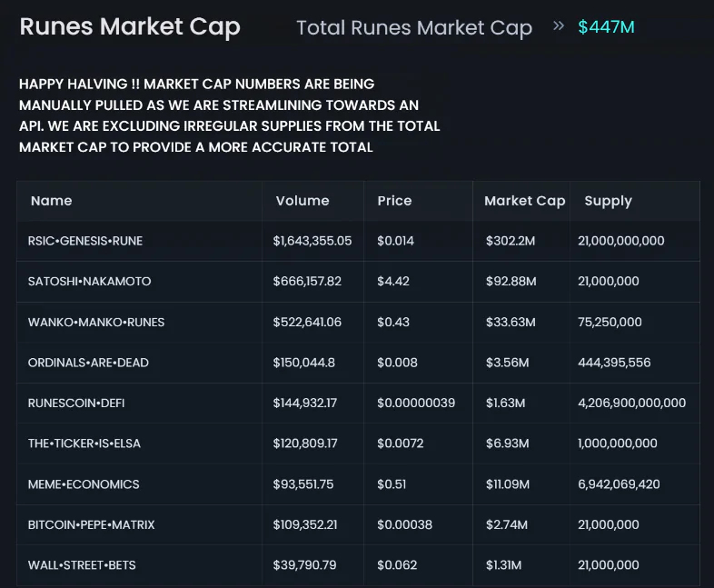Click the Runes Market Cap heading
Image resolution: width=714 pixels, height=588 pixels.
tap(130, 27)
